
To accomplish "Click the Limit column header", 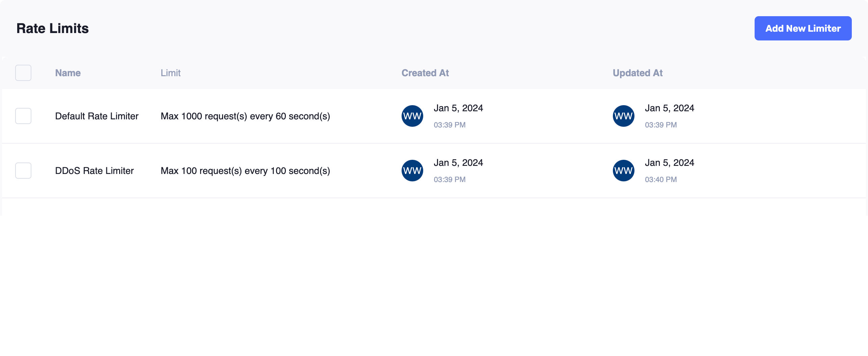I will 170,73.
